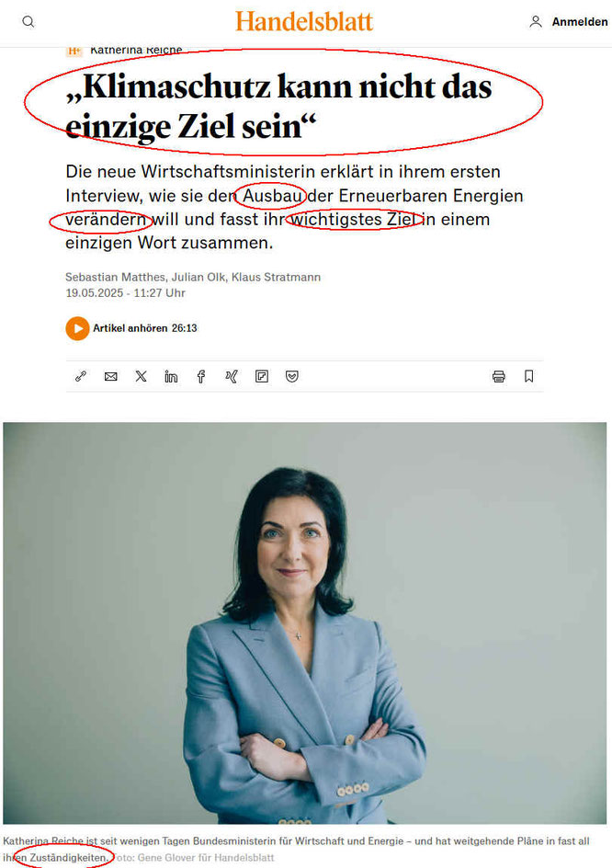Click author name Sebastian Matthes

(115, 277)
